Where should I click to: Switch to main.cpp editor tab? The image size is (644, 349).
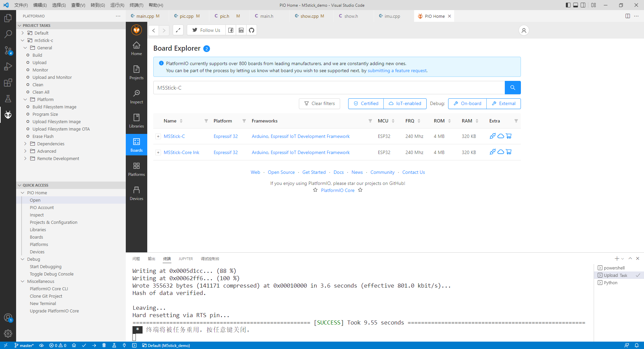coord(146,16)
